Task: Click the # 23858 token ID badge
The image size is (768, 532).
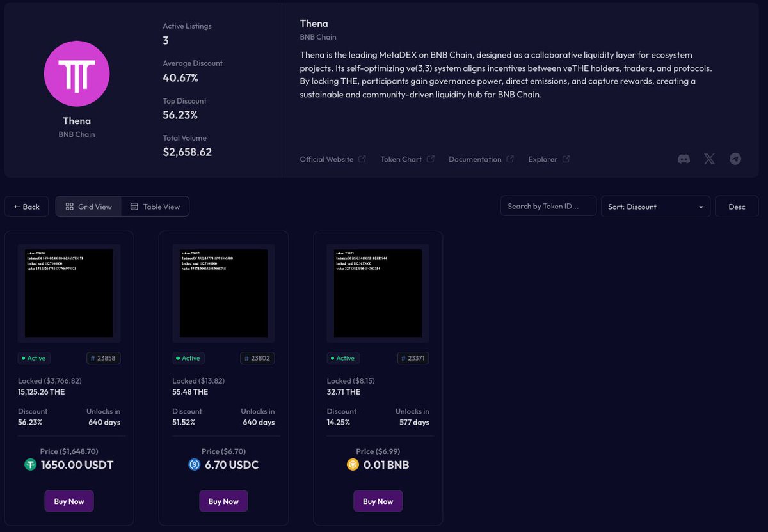Action: tap(103, 358)
